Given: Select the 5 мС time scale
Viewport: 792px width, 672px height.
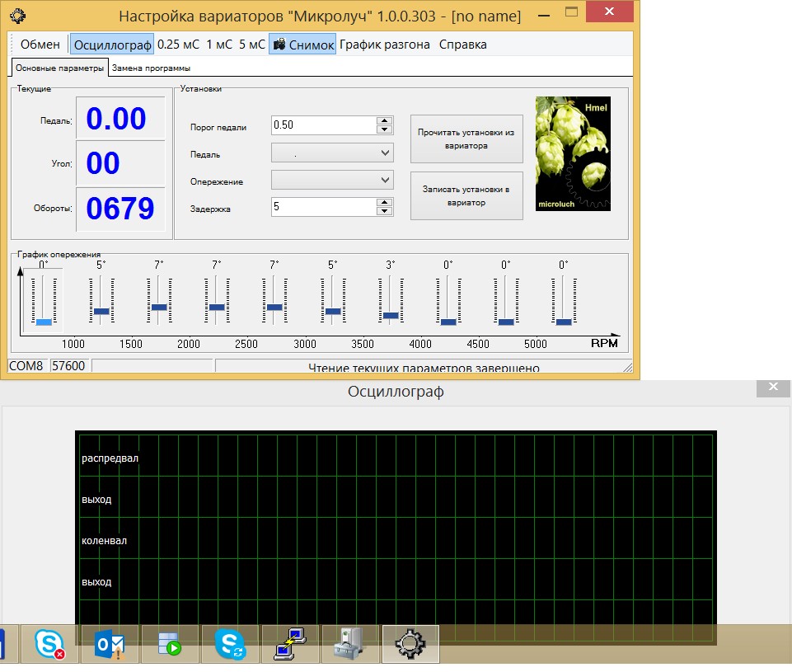Looking at the screenshot, I should coord(251,45).
